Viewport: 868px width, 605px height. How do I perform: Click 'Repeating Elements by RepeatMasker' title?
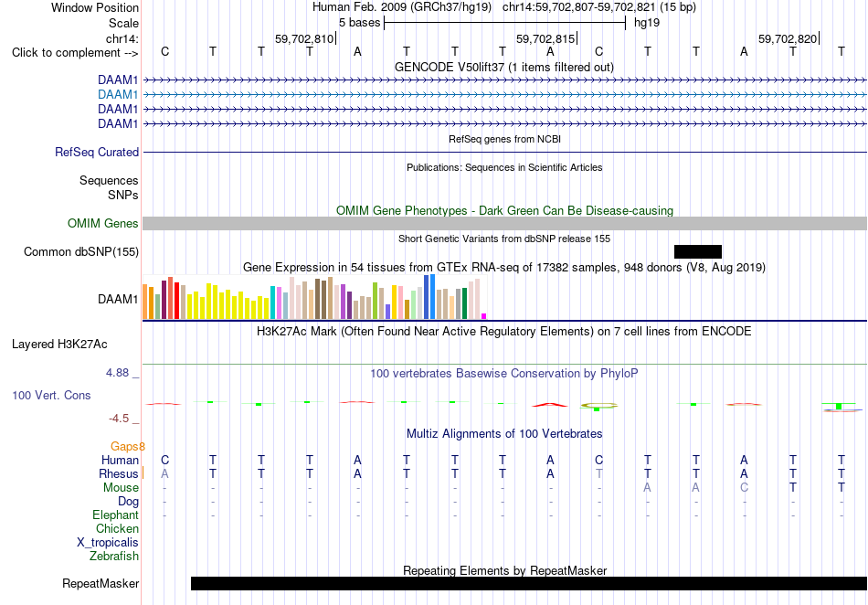click(504, 570)
